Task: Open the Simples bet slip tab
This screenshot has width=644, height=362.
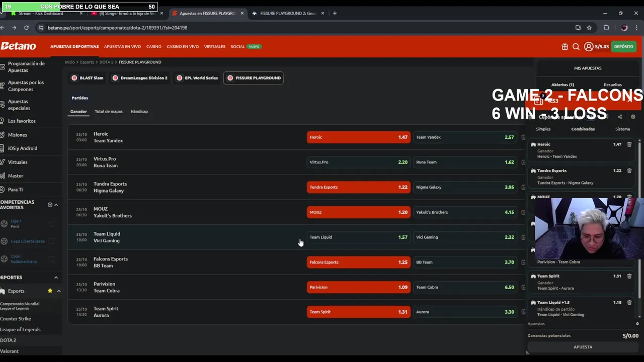Action: click(x=543, y=129)
